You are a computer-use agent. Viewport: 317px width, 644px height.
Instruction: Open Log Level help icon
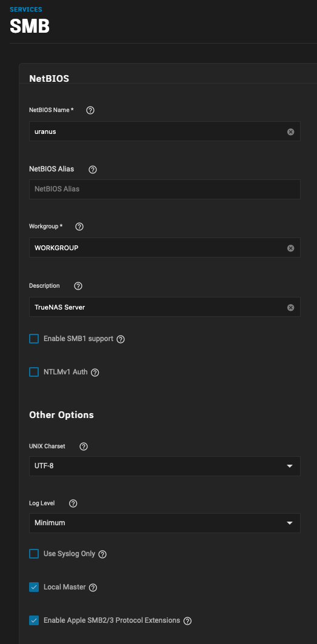click(x=73, y=503)
